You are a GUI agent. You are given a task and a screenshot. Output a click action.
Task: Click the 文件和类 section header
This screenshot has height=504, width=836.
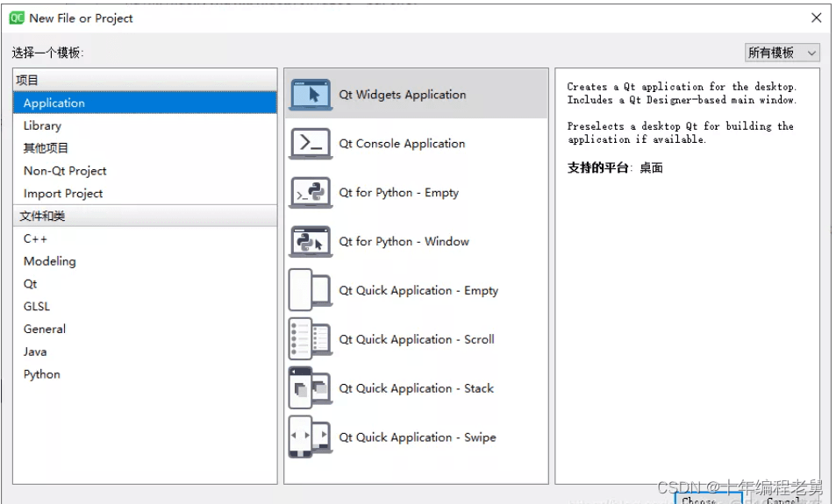pos(145,216)
